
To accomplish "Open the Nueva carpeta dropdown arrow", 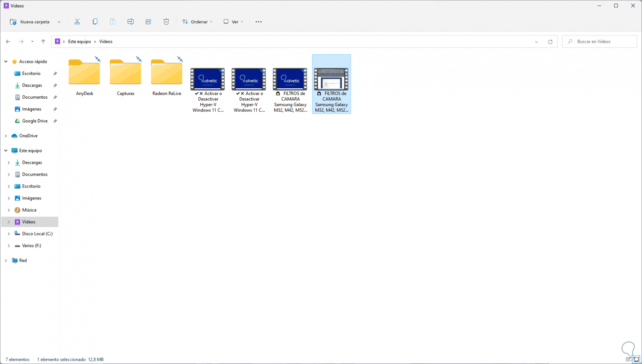I will coord(59,22).
